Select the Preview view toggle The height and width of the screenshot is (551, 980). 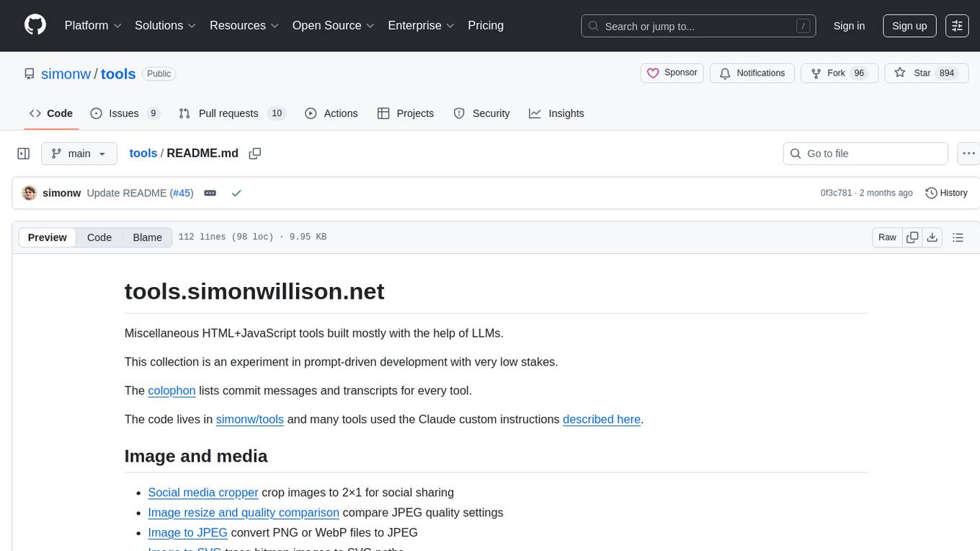click(x=48, y=237)
